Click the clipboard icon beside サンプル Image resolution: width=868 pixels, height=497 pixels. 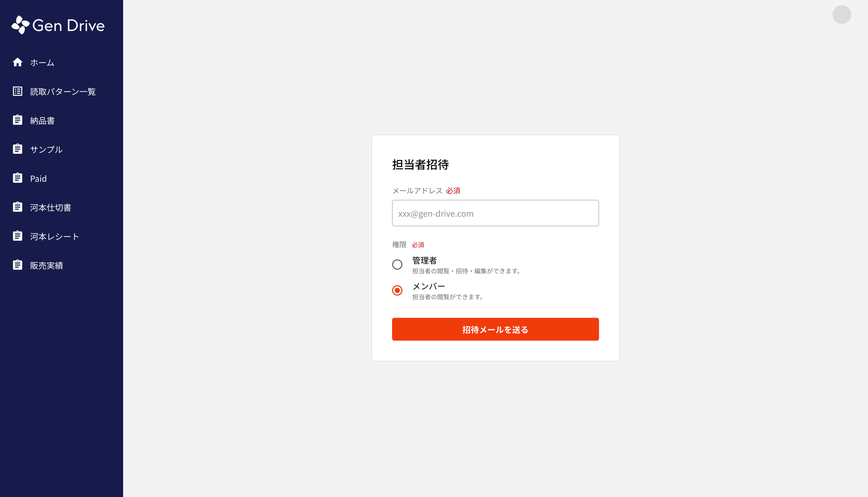[17, 149]
